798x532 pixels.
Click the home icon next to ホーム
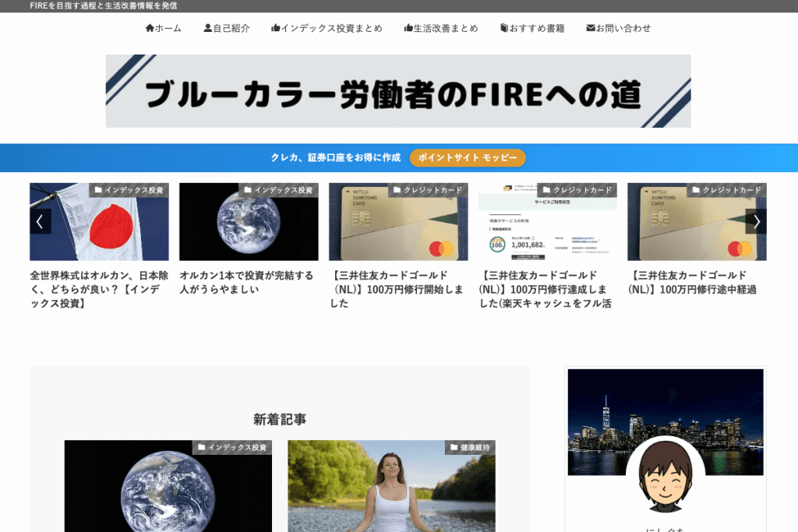149,27
